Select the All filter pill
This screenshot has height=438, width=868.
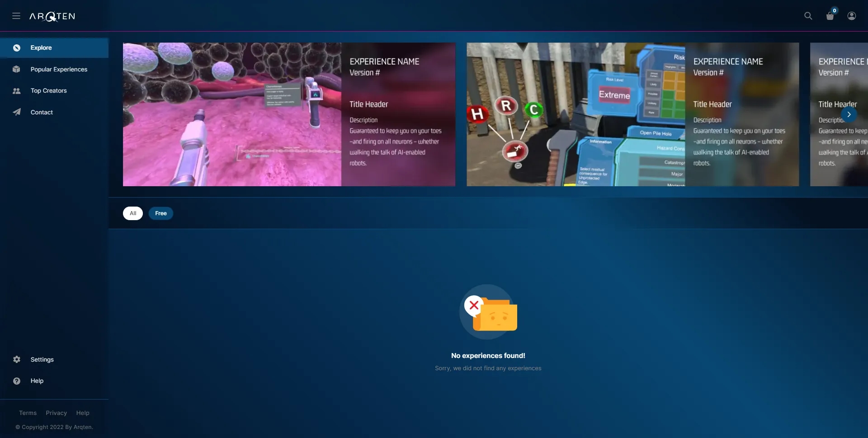point(133,213)
